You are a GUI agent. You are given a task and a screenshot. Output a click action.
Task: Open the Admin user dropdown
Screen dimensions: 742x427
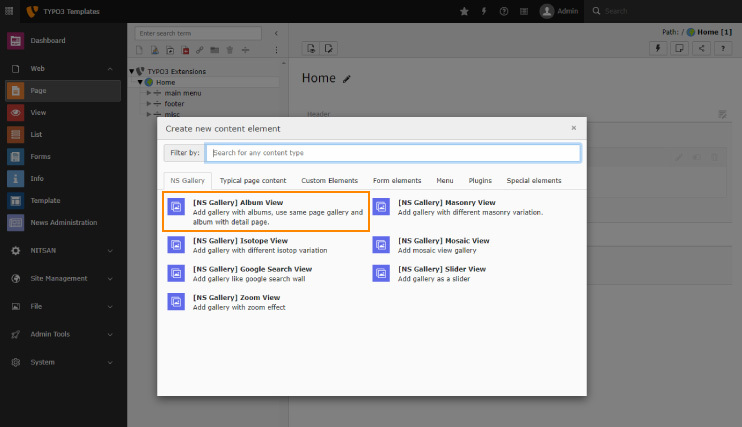point(560,11)
